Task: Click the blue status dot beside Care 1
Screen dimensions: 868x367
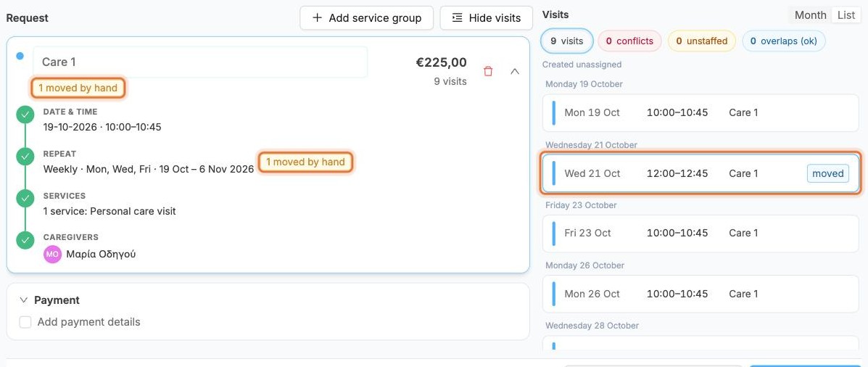Action: (x=20, y=56)
